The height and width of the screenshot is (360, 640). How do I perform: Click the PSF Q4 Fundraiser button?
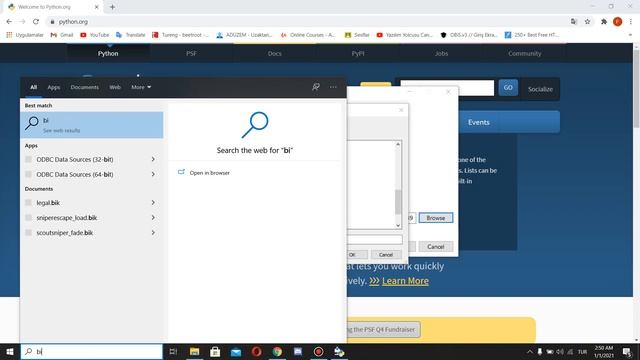(x=383, y=329)
